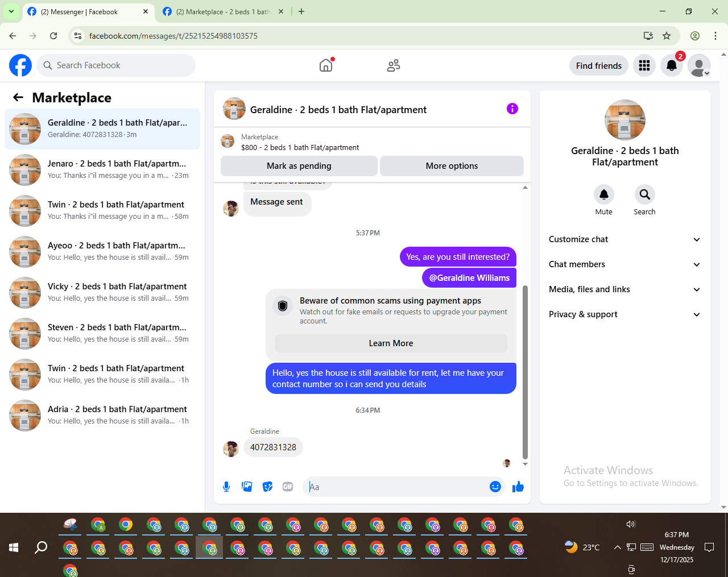Open Twin conversation from 58m ago
Viewport: 728px width, 577px height.
(x=102, y=211)
